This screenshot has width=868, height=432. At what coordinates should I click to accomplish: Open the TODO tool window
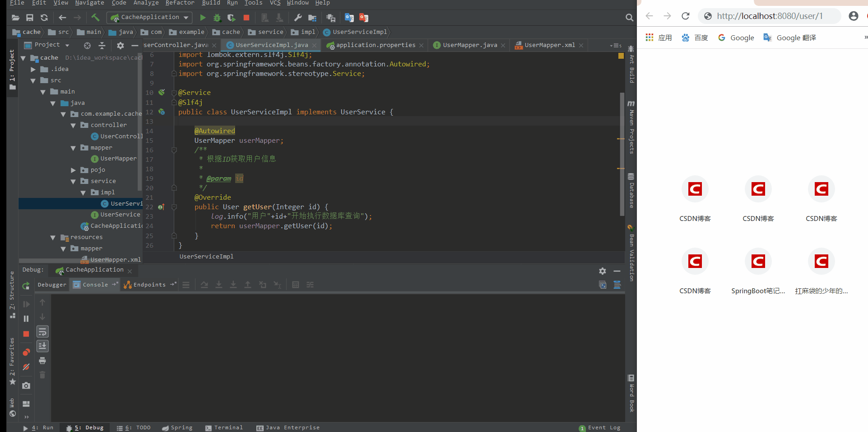pos(134,427)
